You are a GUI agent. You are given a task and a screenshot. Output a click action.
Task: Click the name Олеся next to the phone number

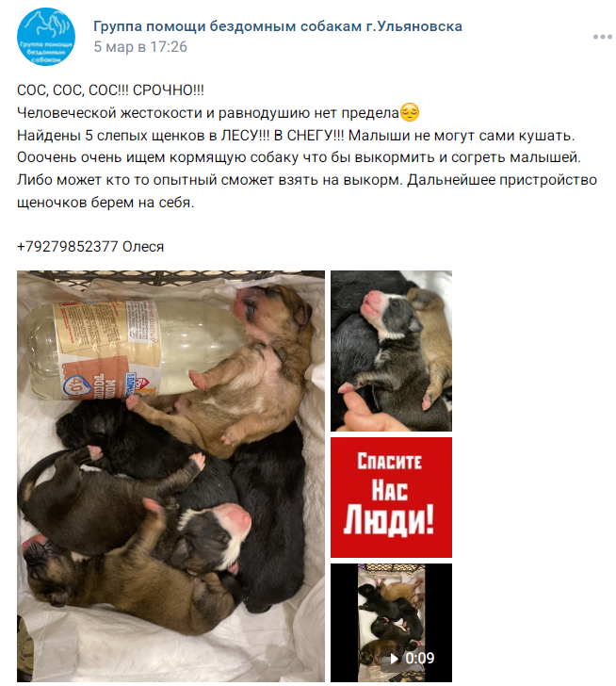[143, 247]
